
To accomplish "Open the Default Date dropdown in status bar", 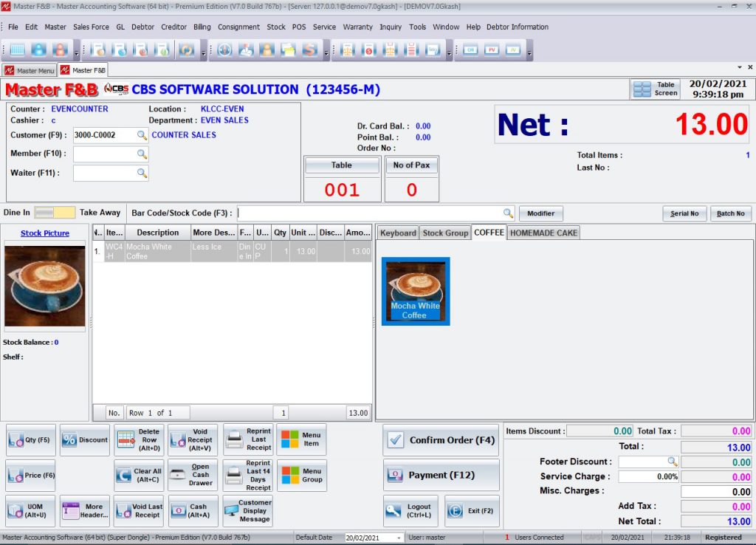I will point(399,538).
